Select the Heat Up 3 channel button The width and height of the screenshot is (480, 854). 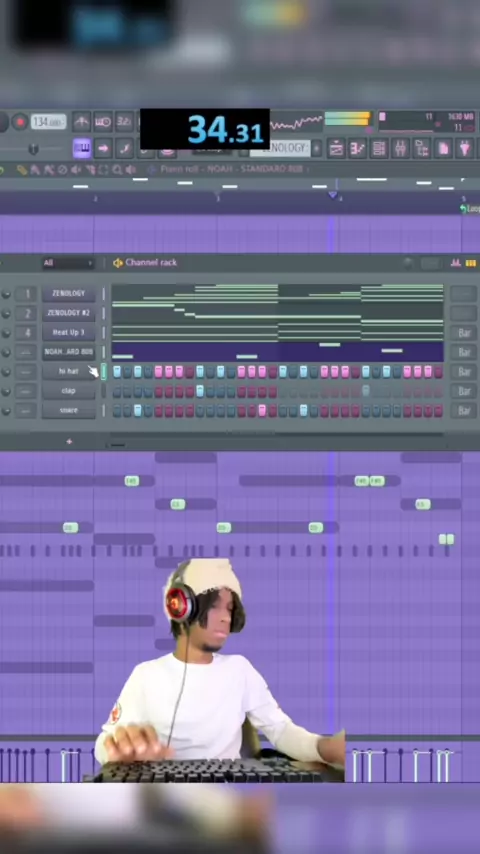tap(69, 332)
